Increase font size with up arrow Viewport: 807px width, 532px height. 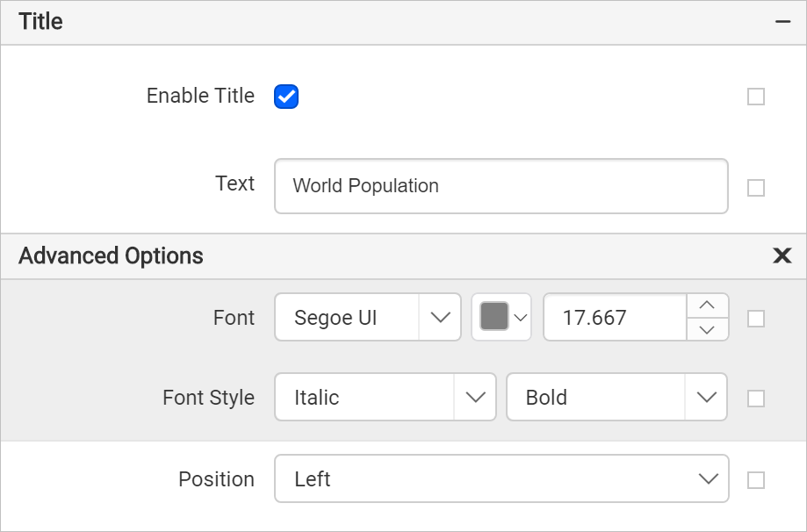707,306
